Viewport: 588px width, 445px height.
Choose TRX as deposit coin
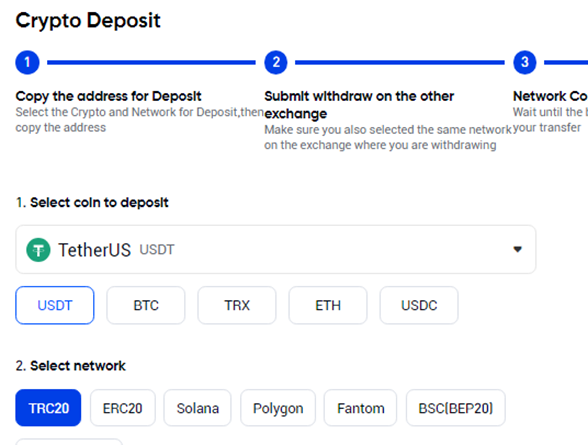pos(237,305)
